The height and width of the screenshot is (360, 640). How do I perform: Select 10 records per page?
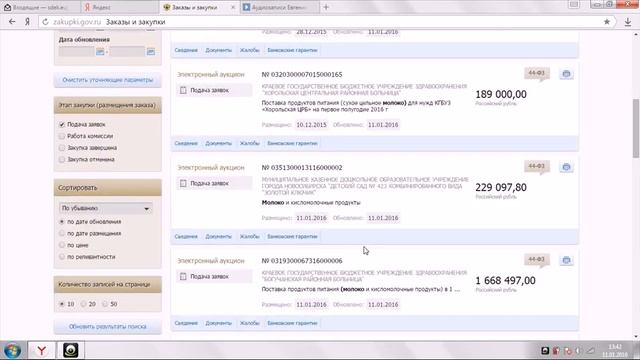62,304
